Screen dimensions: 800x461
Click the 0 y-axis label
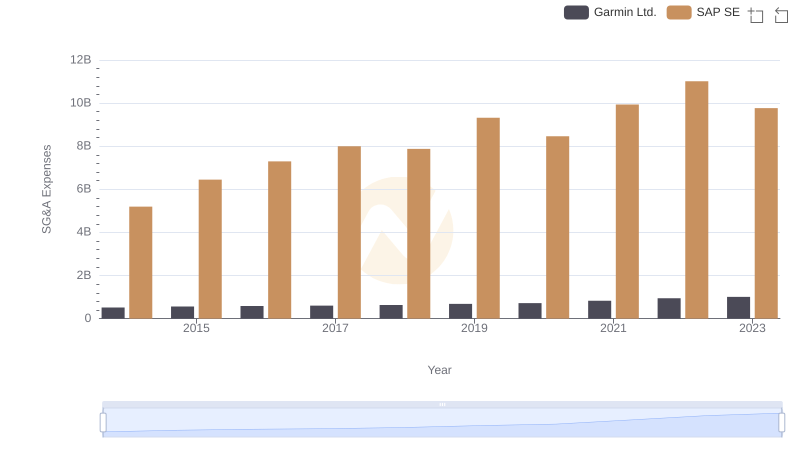point(88,318)
